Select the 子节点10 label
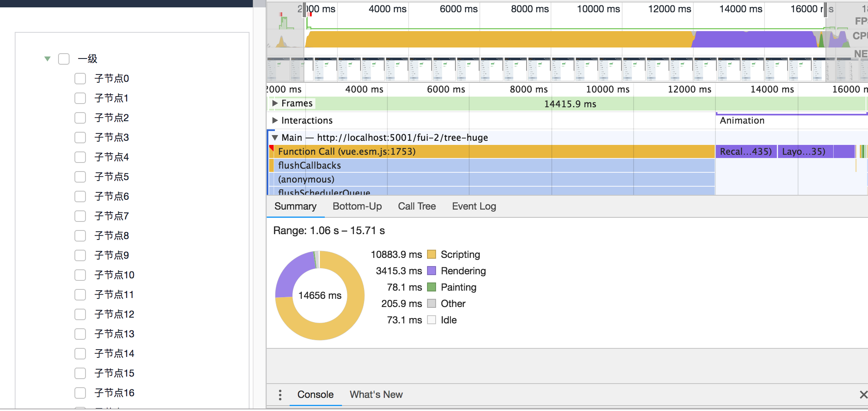This screenshot has width=868, height=411. 115,275
